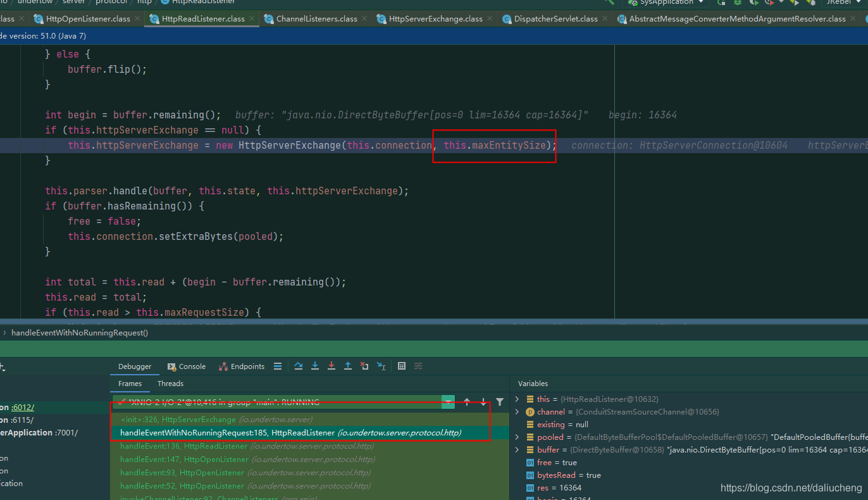The height and width of the screenshot is (500, 868).
Task: Select frame handleEvent:93, HttpOpenListener
Action: point(245,473)
